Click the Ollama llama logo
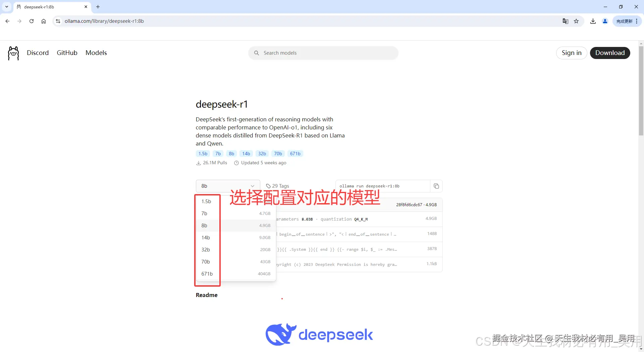Screen dimensions: 644x352 click(x=13, y=53)
